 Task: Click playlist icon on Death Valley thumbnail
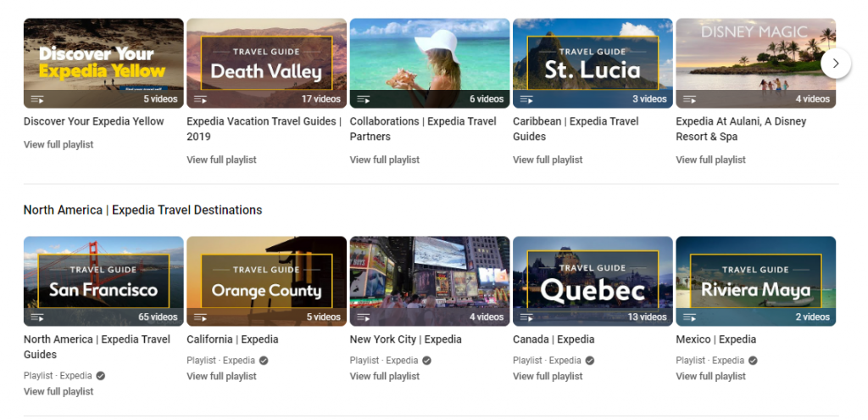[200, 99]
